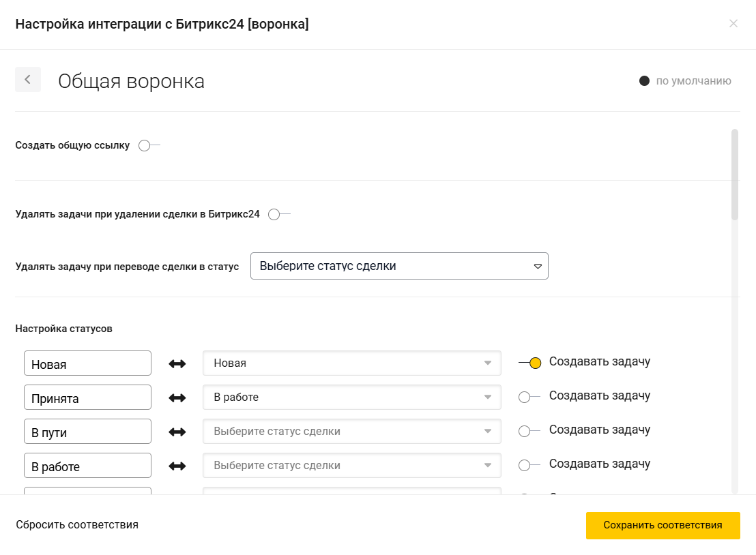Image resolution: width=756 pixels, height=555 pixels.
Task: Click Удалять задачу при переводе сделки label
Action: pyautogui.click(x=128, y=267)
